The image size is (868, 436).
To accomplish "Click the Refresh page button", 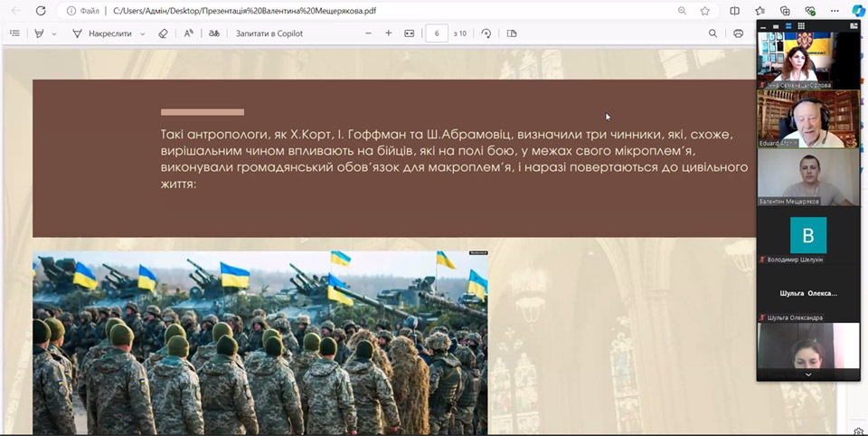I will point(40,11).
